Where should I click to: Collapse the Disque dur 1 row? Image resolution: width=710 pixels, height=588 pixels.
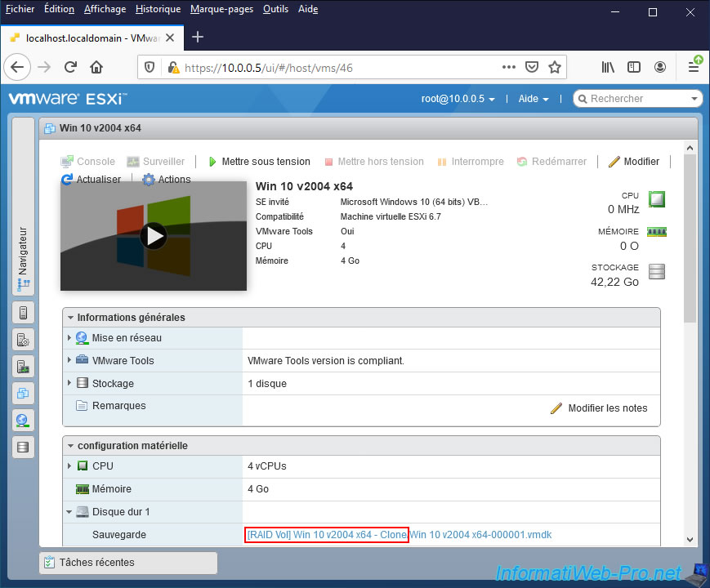point(69,512)
